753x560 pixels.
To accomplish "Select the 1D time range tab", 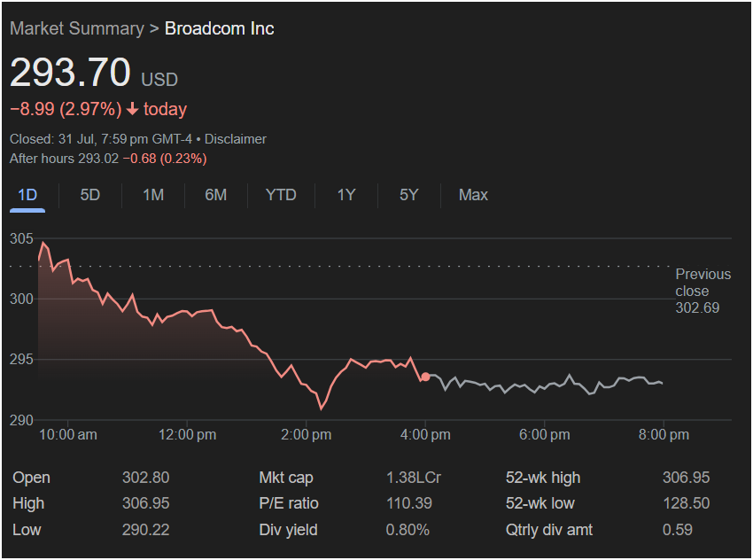I will (x=27, y=195).
